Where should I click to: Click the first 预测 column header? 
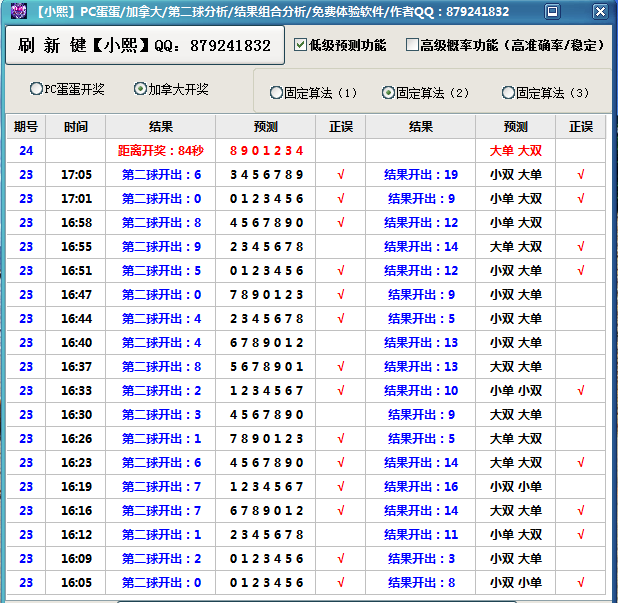(x=266, y=127)
